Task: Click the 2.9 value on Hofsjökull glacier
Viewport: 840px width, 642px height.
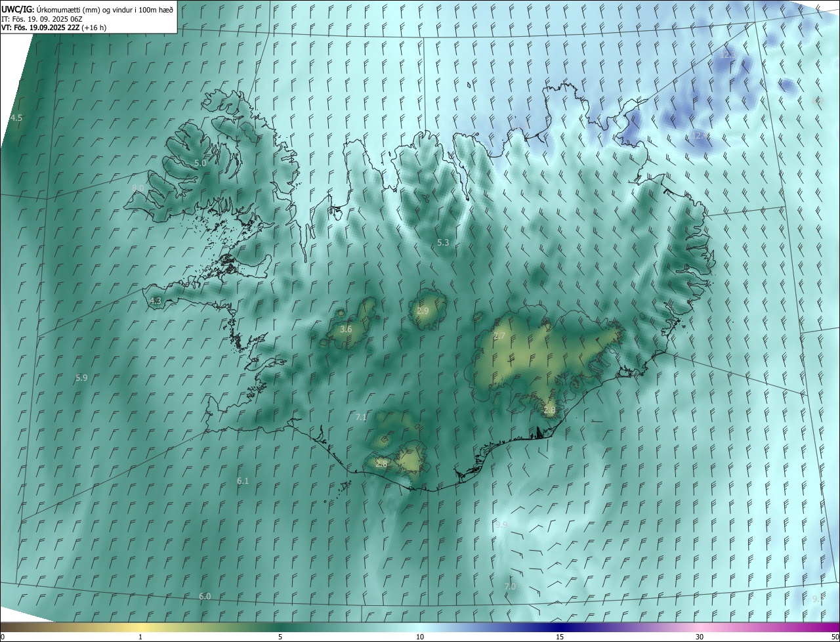Action: (x=423, y=311)
